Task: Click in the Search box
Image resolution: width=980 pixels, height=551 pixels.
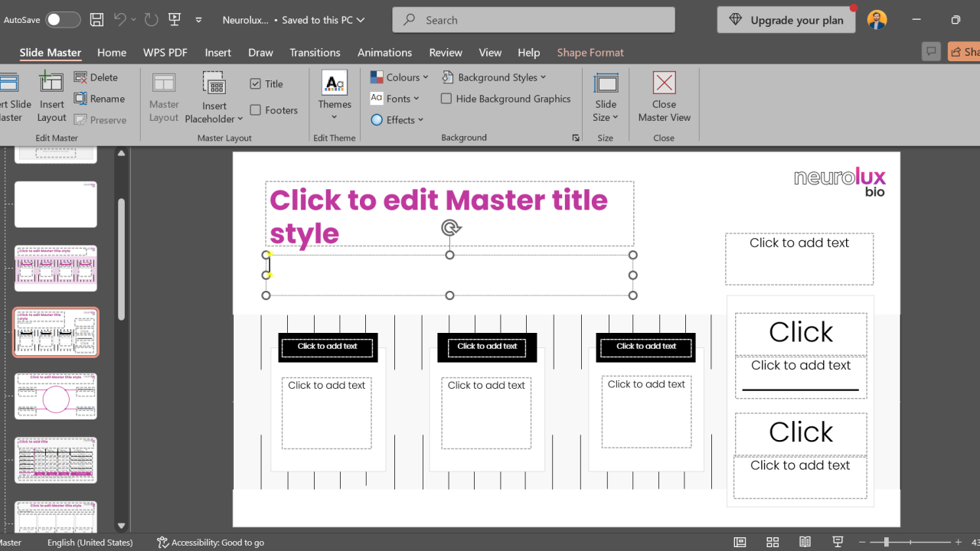Action: pos(534,20)
